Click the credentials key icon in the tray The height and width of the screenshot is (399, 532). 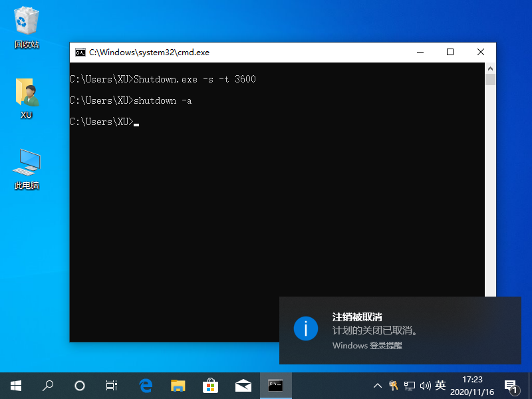(x=394, y=386)
